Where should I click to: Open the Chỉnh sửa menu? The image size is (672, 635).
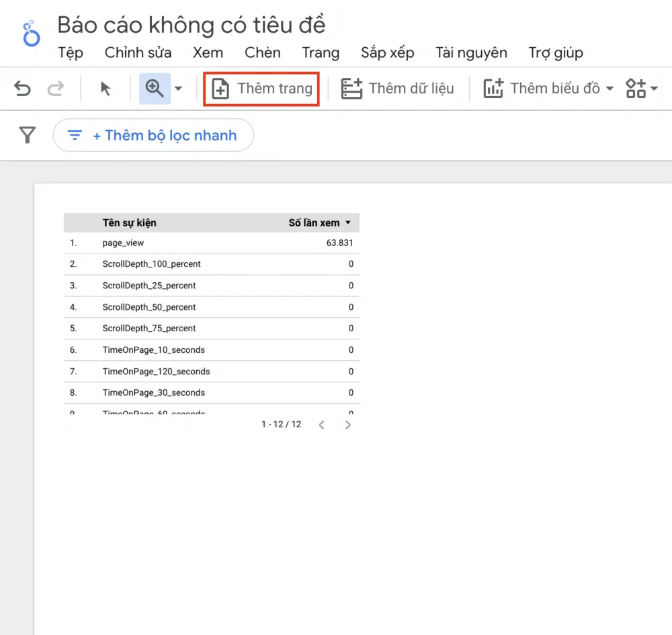click(x=138, y=52)
